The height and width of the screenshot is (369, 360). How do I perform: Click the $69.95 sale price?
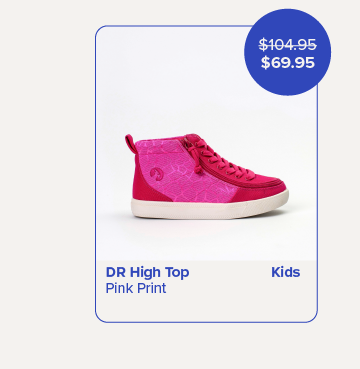288,62
